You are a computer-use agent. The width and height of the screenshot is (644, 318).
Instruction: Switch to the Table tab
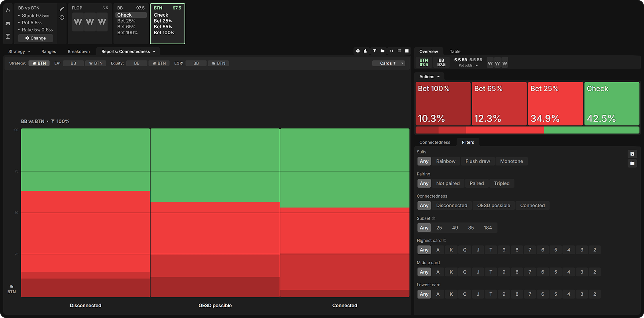[x=455, y=51]
